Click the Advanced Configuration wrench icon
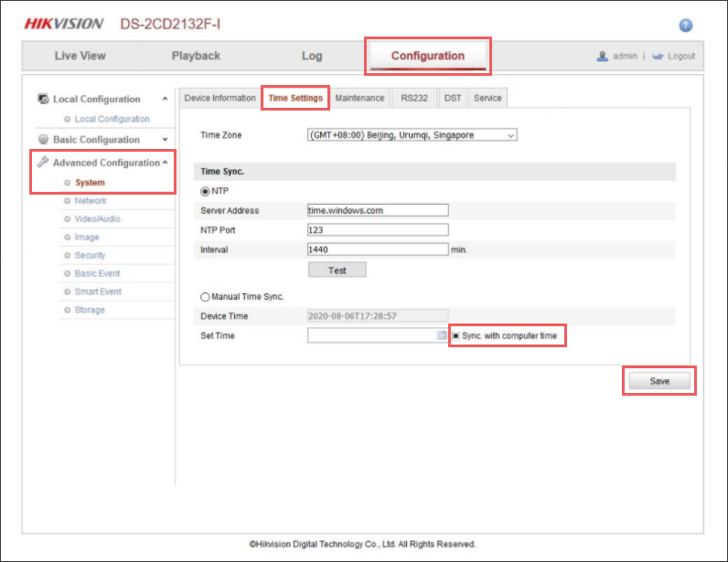This screenshot has height=562, width=728. (43, 163)
